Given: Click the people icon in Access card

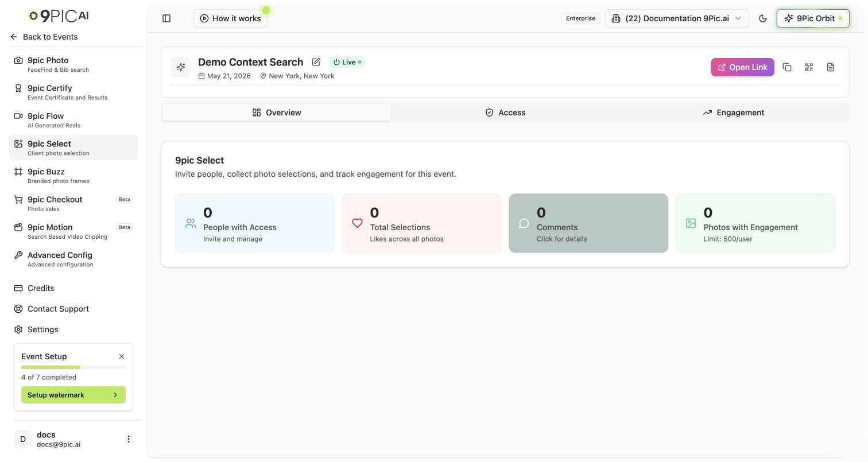Looking at the screenshot, I should pos(191,223).
